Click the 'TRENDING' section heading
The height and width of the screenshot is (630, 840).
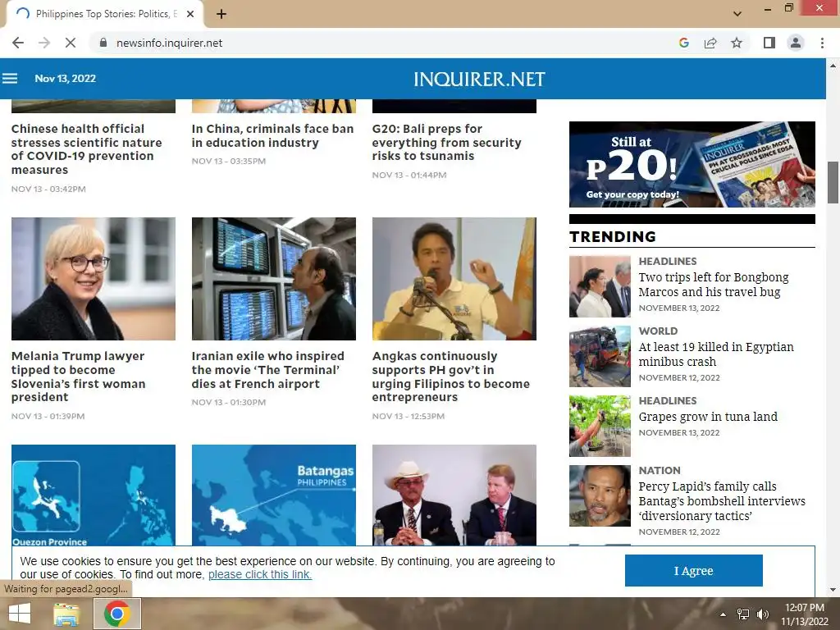coord(612,236)
